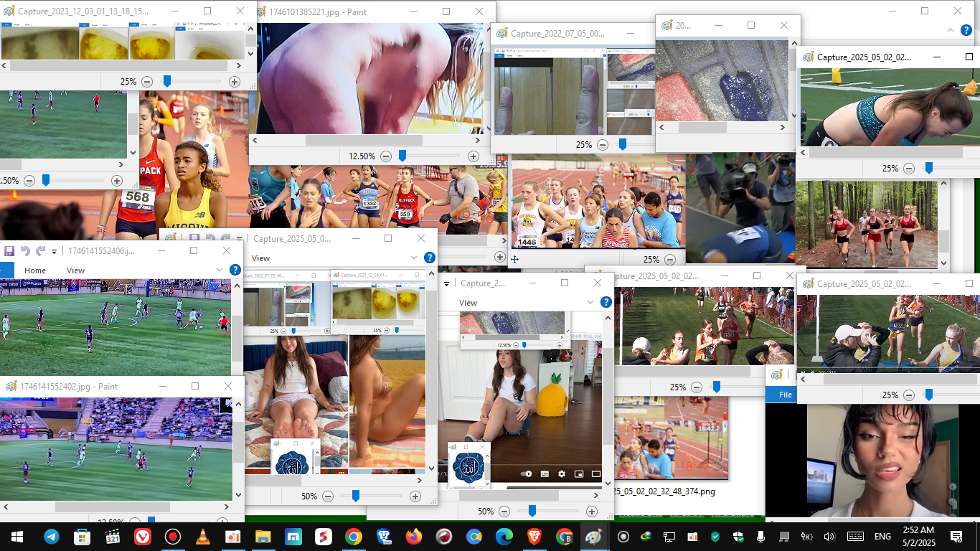Launch Firefox from the taskbar
The height and width of the screenshot is (551, 980).
pyautogui.click(x=414, y=537)
